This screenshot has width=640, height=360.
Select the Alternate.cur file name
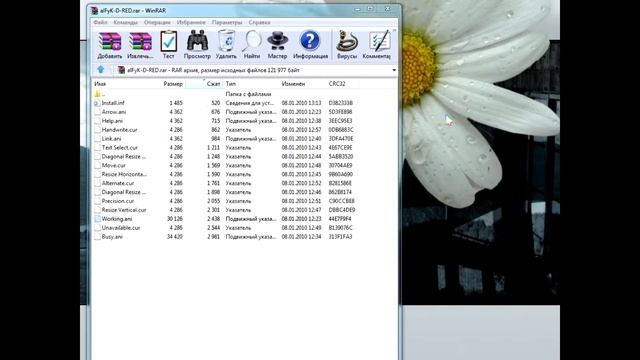coord(118,183)
